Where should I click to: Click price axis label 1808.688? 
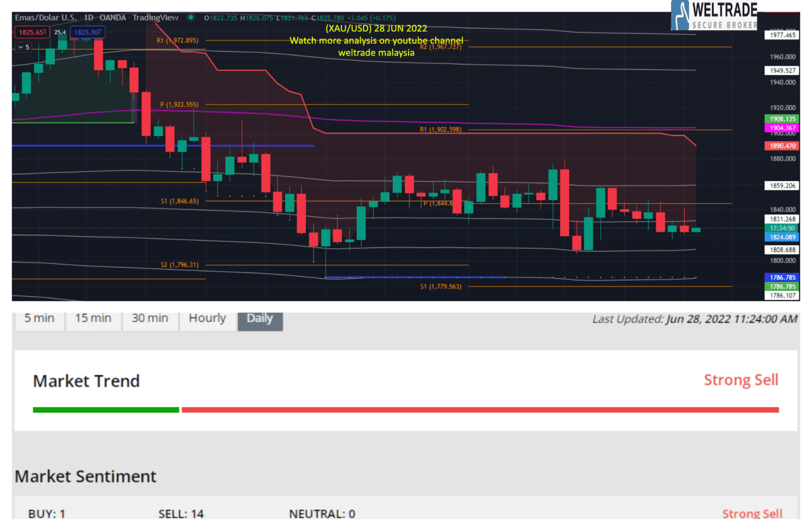782,250
